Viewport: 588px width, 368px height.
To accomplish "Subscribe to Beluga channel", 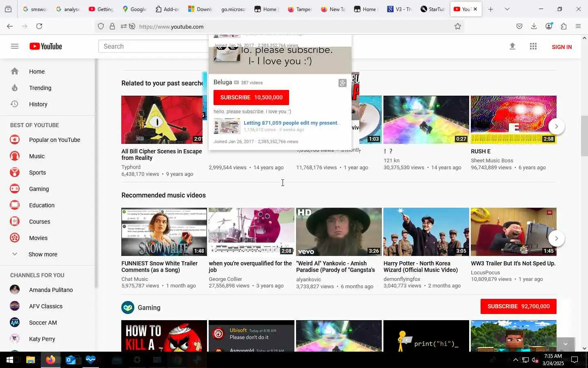I will [x=251, y=97].
